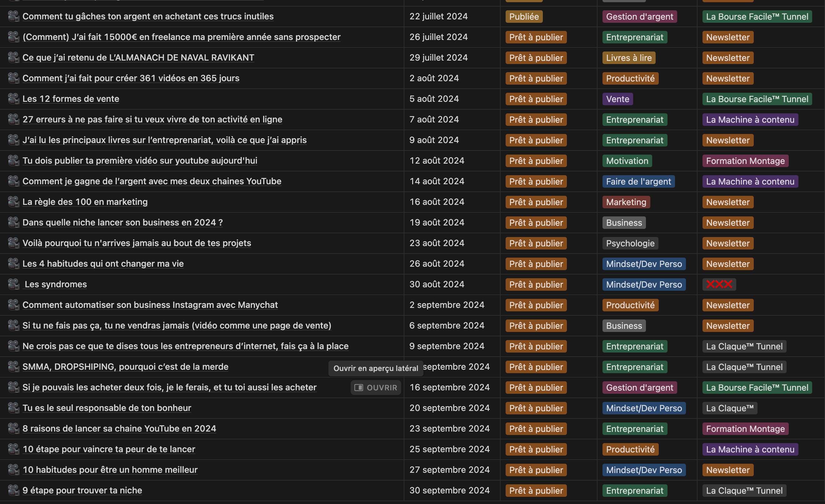The width and height of the screenshot is (825, 504).
Task: Click the 'Faire de l'argent' blue tag
Action: pos(638,181)
